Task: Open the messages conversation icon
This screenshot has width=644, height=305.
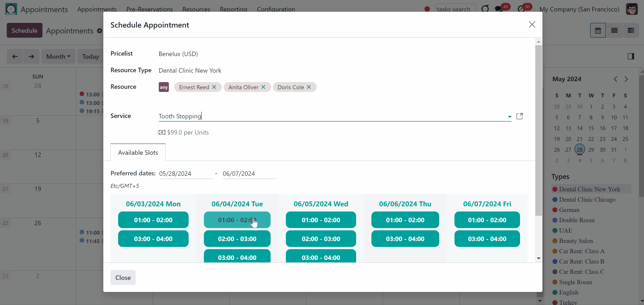Action: pyautogui.click(x=498, y=9)
